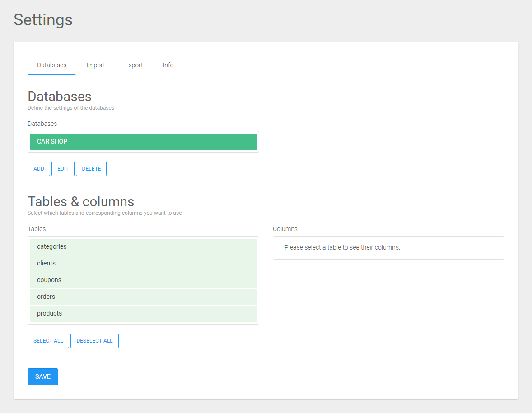The image size is (532, 413).
Task: Switch to the Databases tab
Action: pyautogui.click(x=51, y=65)
